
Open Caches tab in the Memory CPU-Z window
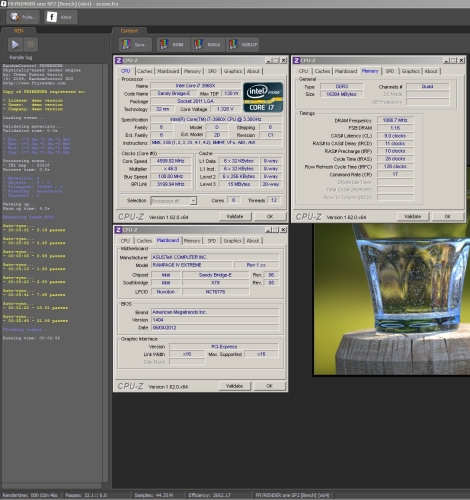[x=322, y=71]
